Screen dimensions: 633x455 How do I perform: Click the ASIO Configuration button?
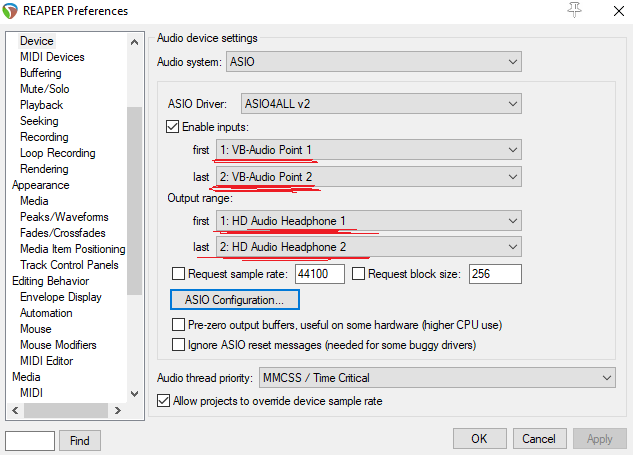click(235, 300)
